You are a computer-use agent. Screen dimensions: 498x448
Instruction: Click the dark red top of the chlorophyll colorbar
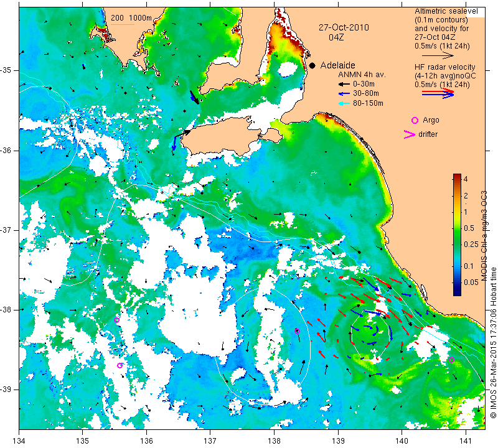pos(457,177)
